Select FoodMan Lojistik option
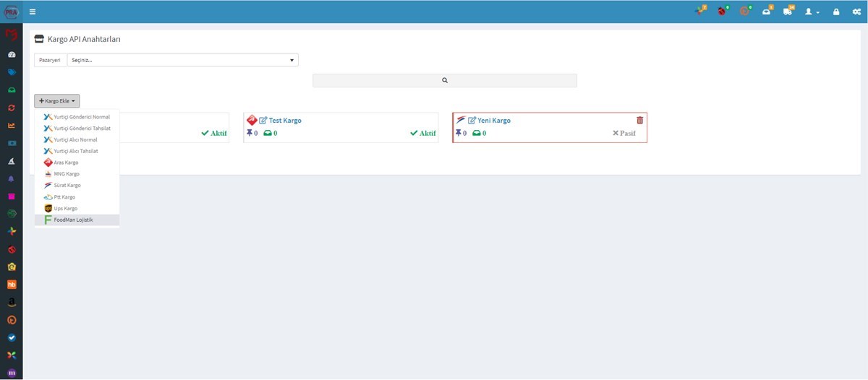Image resolution: width=868 pixels, height=380 pixels. 77,220
